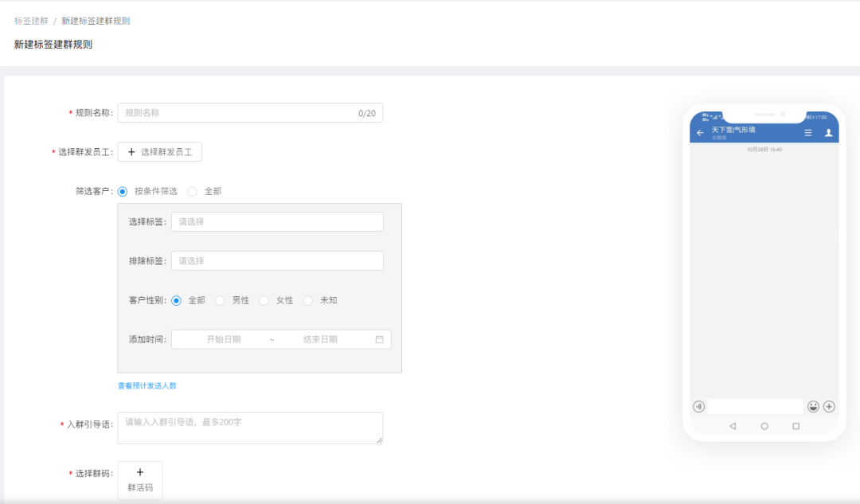Click the 选择群发员工 button

pyautogui.click(x=159, y=152)
